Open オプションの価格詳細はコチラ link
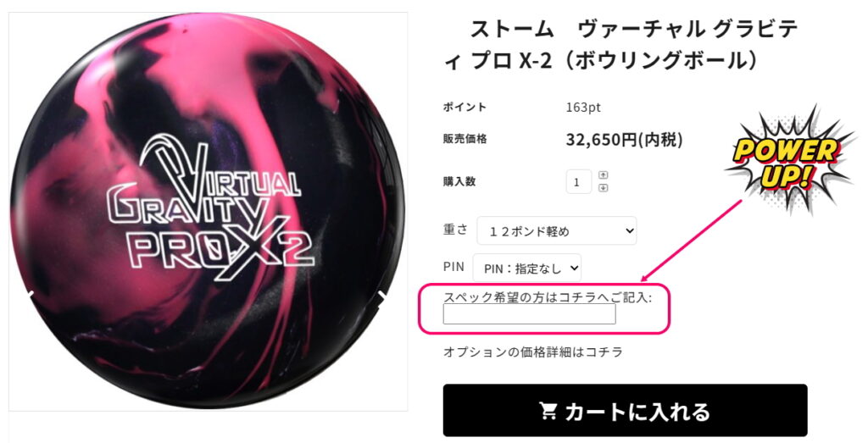 point(533,352)
